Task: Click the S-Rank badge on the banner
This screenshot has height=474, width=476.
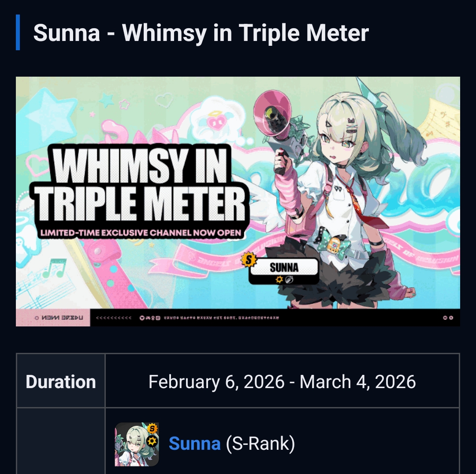Action: point(249,260)
